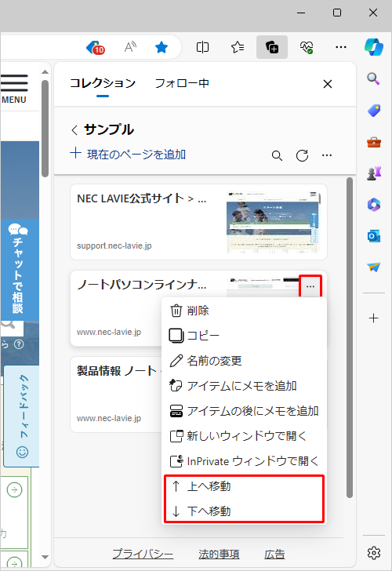Click the collection search magnifier icon
This screenshot has height=571, width=392.
(x=277, y=156)
